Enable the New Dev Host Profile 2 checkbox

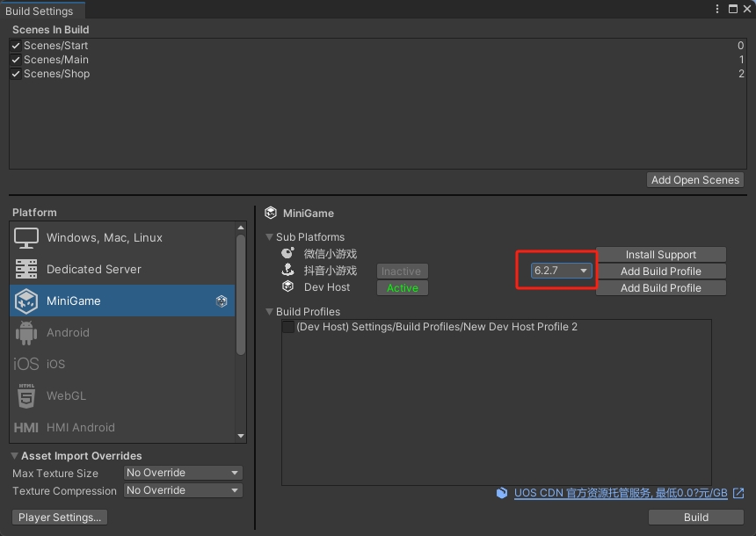pyautogui.click(x=288, y=327)
